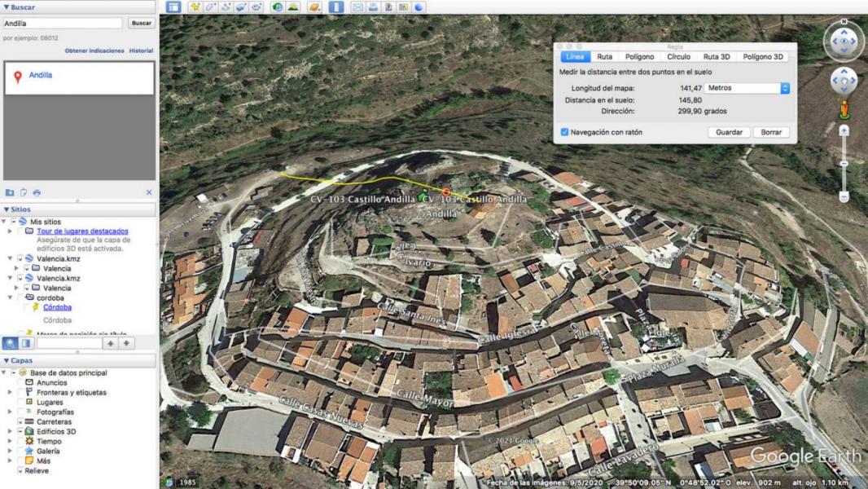Expand the Edificios 3D layer tree

(x=10, y=431)
